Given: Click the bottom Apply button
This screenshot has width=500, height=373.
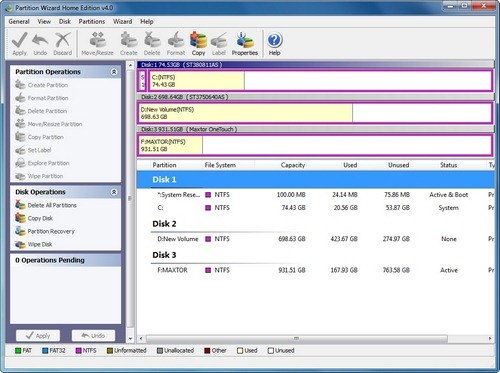Looking at the screenshot, I should [38, 336].
